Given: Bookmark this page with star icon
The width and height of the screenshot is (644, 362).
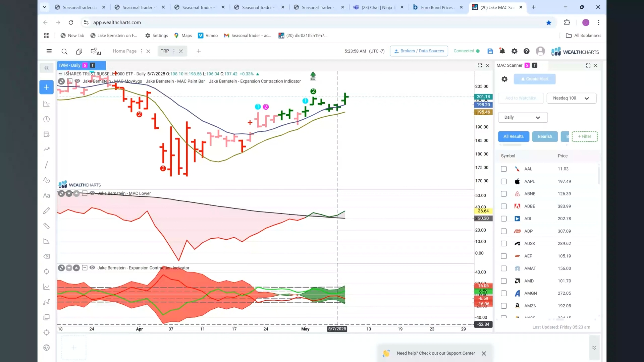Looking at the screenshot, I should click(549, 22).
